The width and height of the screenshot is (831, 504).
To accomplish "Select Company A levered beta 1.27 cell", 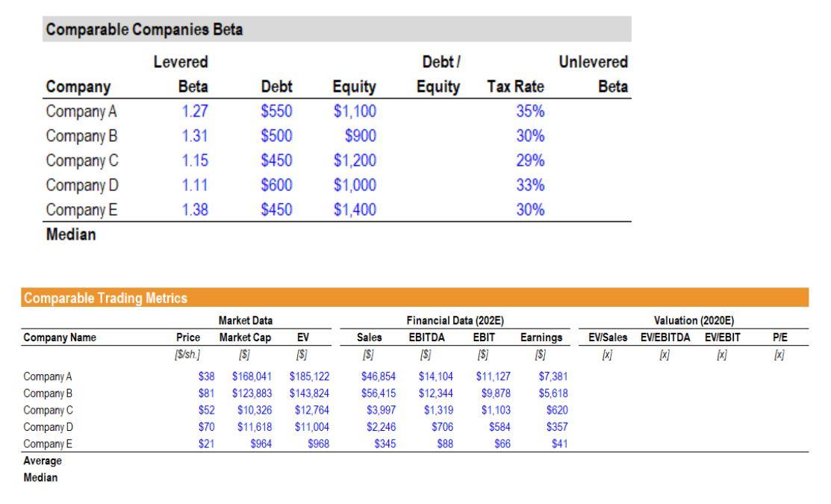I will (195, 111).
